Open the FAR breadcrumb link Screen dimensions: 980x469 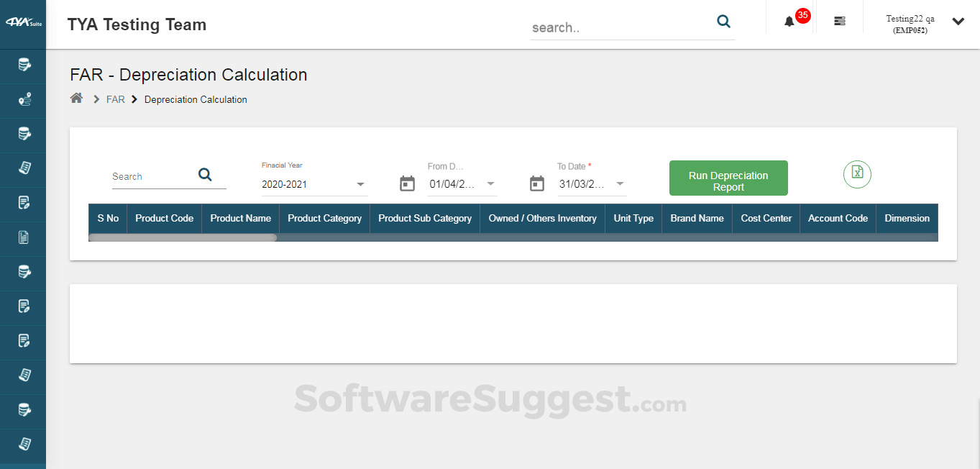[x=115, y=99]
